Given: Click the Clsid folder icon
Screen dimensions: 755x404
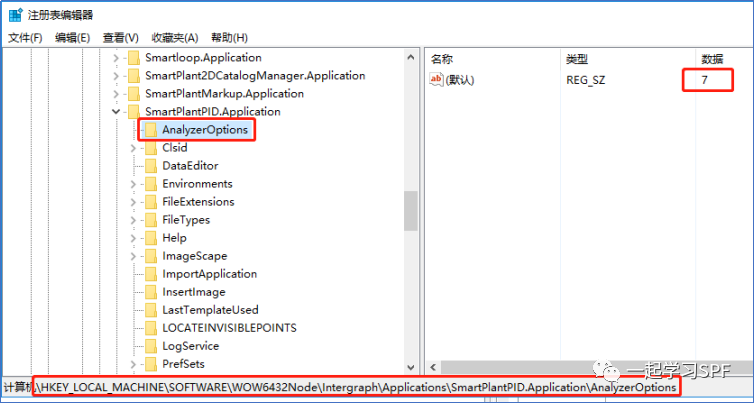Looking at the screenshot, I should 151,148.
